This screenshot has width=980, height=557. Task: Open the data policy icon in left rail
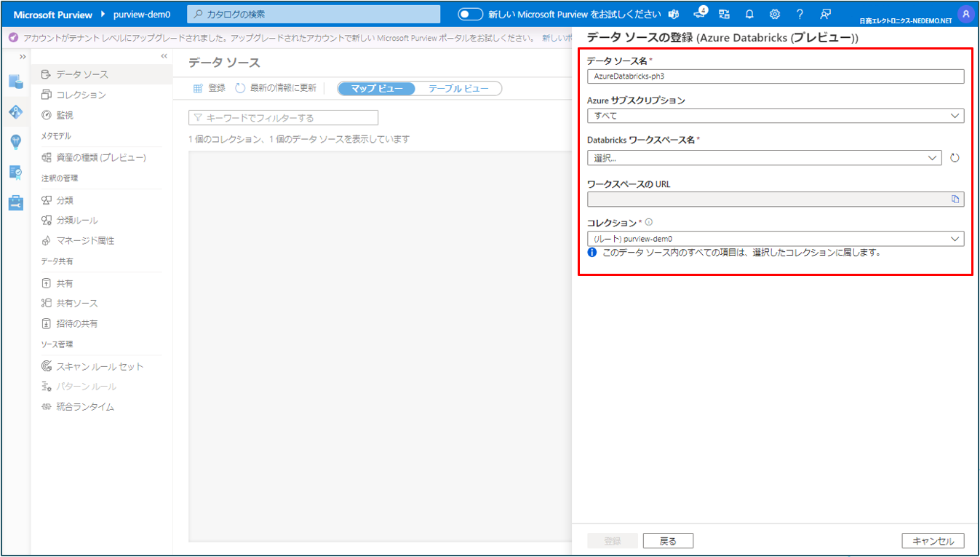click(16, 172)
